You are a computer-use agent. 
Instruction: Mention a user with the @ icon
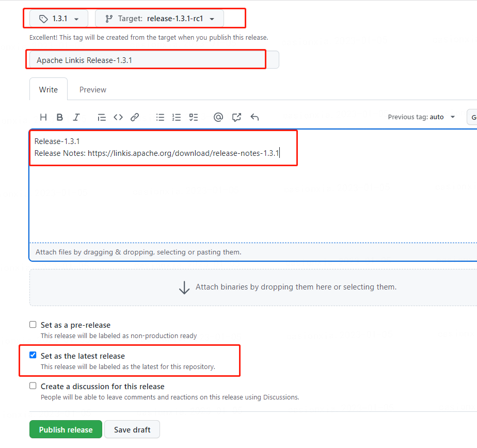218,117
